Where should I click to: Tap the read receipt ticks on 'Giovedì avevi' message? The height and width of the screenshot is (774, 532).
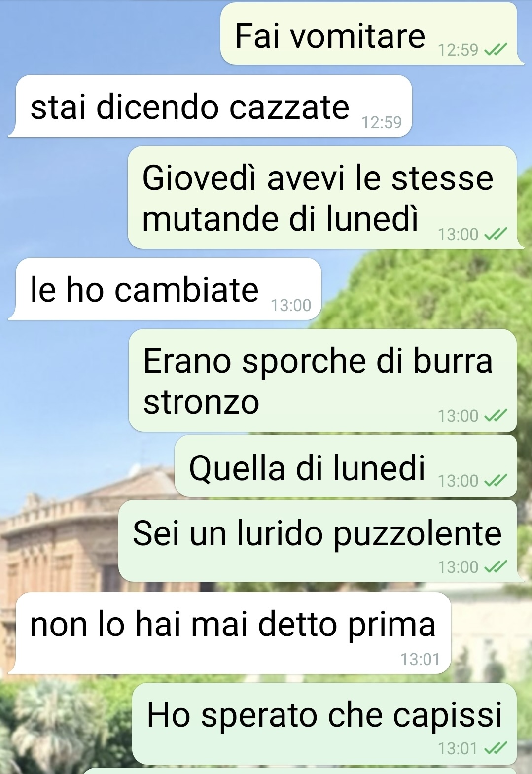(496, 234)
